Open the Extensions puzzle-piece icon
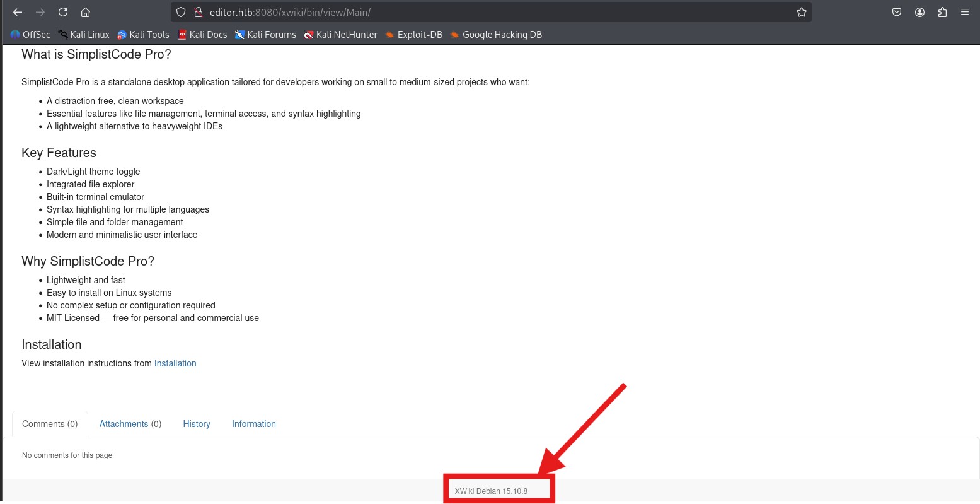980x504 pixels. point(943,12)
